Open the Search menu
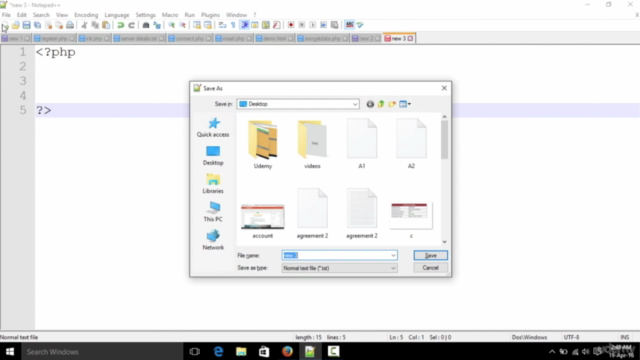This screenshot has height=360, width=640. pos(41,15)
